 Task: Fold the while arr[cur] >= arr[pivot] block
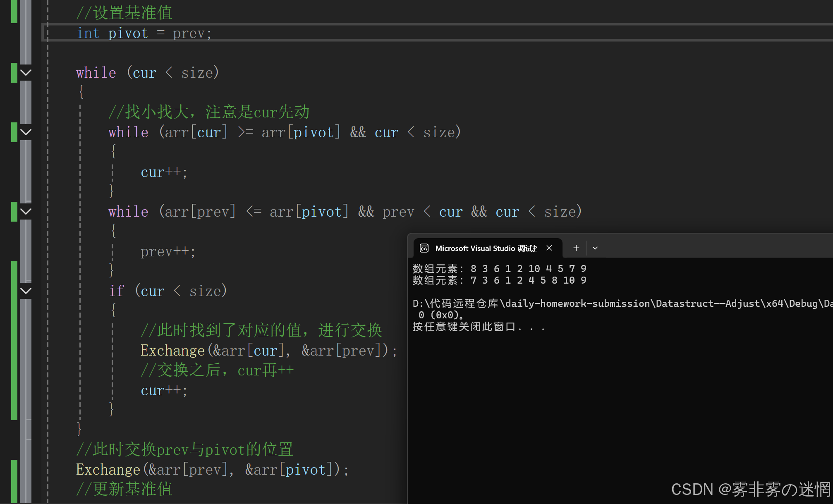(x=26, y=132)
